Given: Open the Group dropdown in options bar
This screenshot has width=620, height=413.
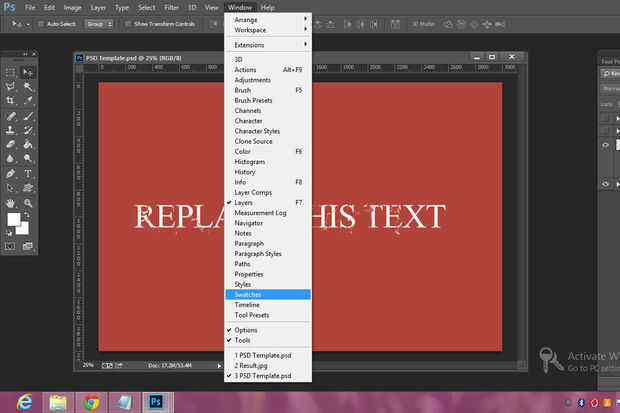Looking at the screenshot, I should tap(99, 24).
